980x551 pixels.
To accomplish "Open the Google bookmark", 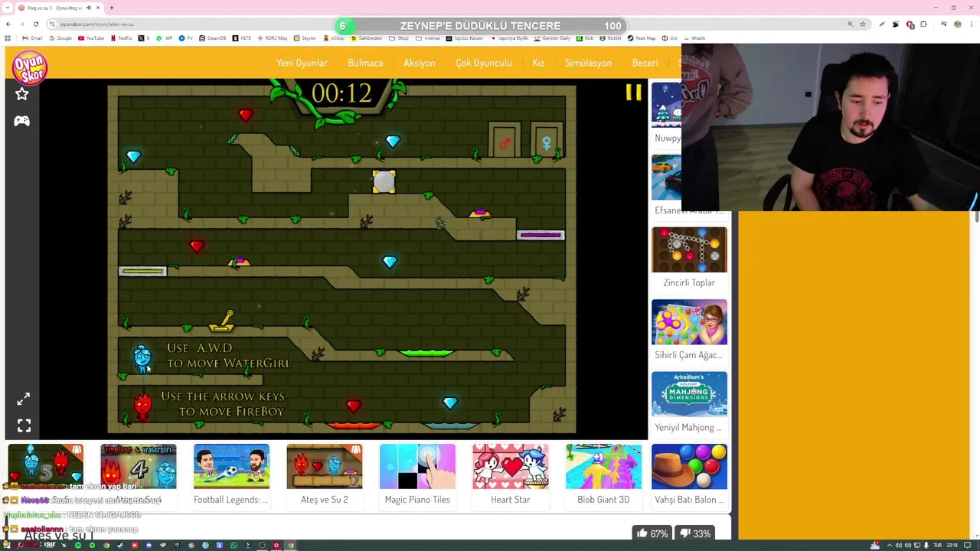I will 60,38.
